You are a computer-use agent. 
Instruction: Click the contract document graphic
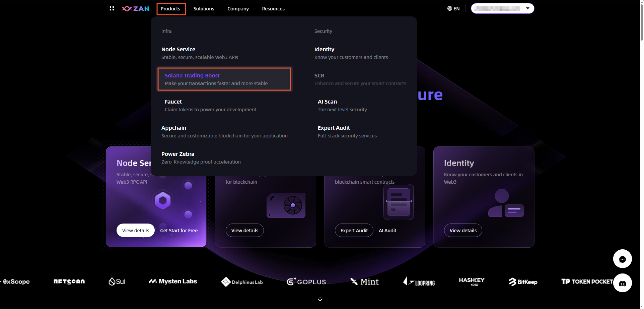[399, 202]
